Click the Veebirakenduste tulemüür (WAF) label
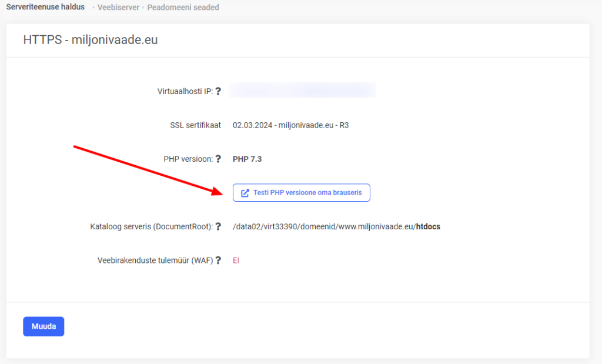 pos(155,261)
